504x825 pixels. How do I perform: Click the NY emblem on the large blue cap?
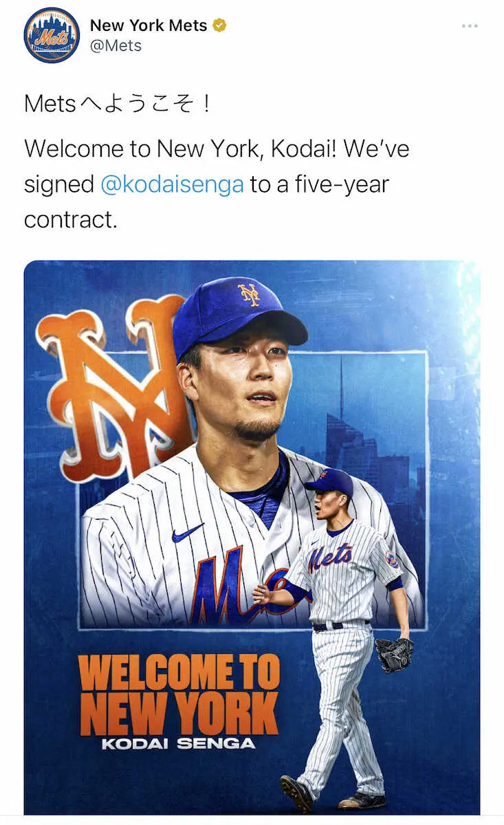tap(249, 295)
